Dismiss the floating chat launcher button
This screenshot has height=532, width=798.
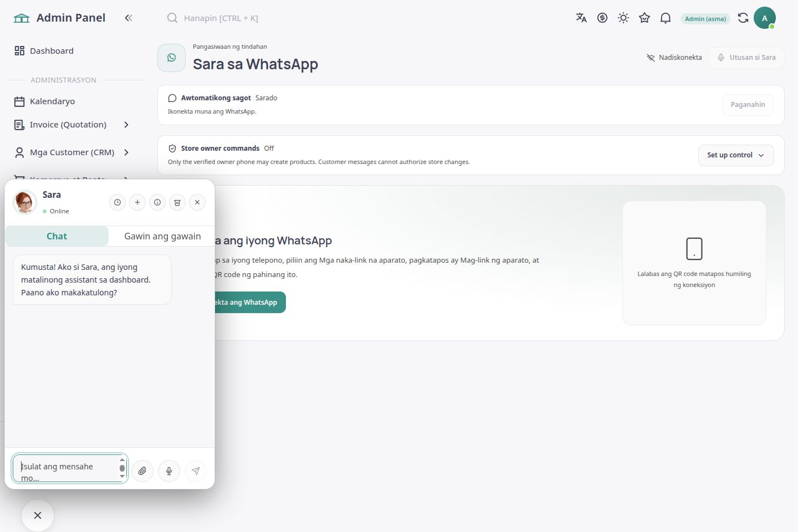pos(38,515)
